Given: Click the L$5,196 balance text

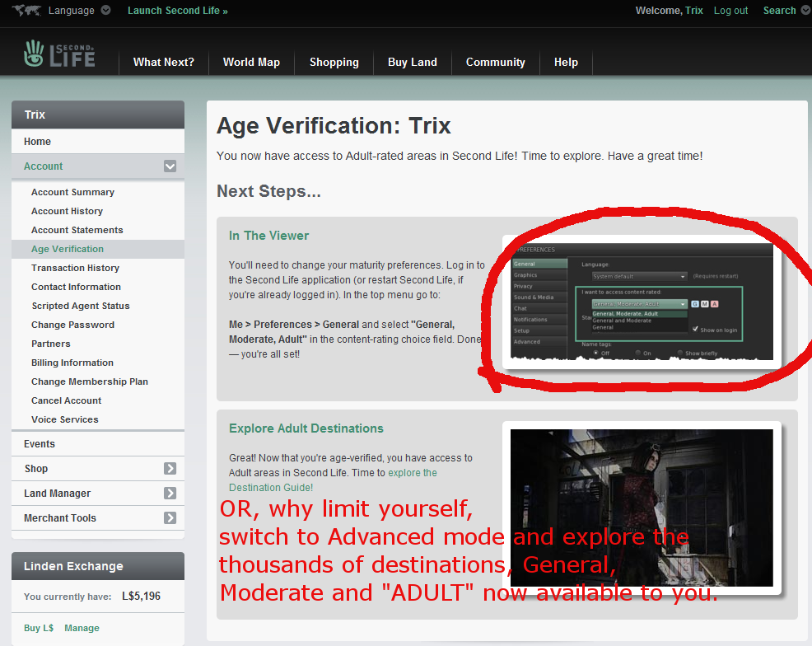Looking at the screenshot, I should click(x=142, y=597).
